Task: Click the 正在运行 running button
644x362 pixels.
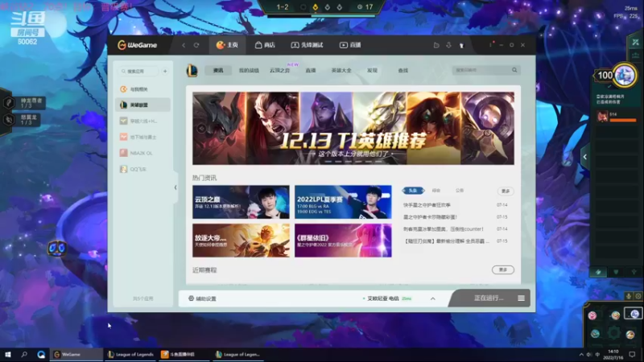Action: pyautogui.click(x=489, y=298)
